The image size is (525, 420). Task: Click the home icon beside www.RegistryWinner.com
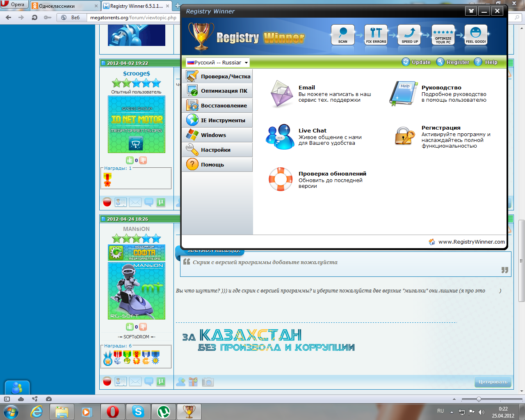tap(432, 242)
